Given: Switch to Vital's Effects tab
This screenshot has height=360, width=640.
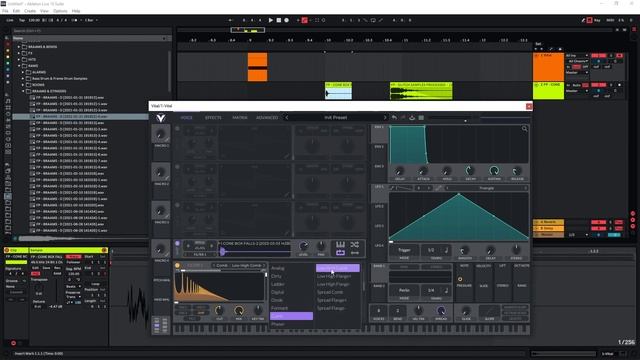Looking at the screenshot, I should [x=213, y=118].
